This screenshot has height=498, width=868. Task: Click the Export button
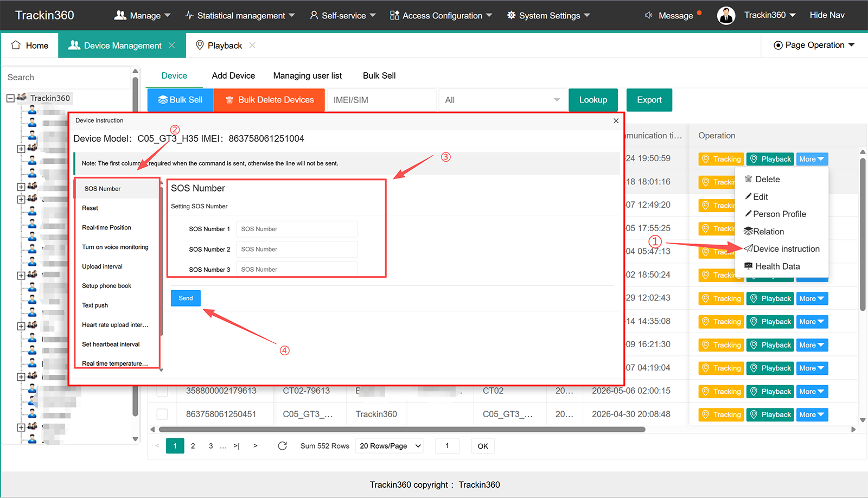click(x=649, y=100)
